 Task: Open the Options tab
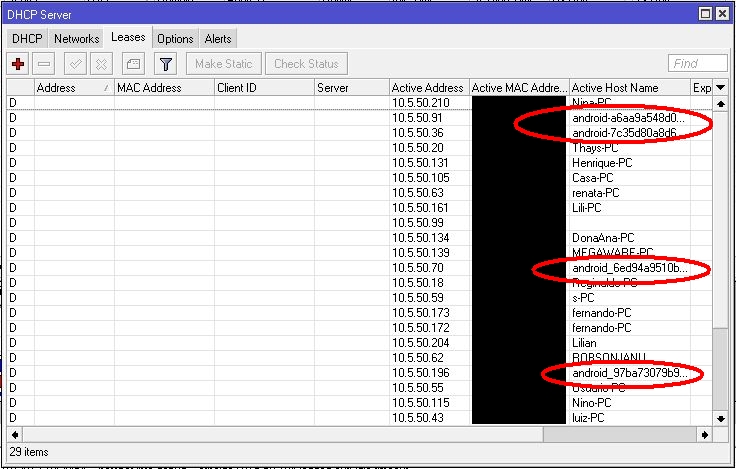coord(175,38)
